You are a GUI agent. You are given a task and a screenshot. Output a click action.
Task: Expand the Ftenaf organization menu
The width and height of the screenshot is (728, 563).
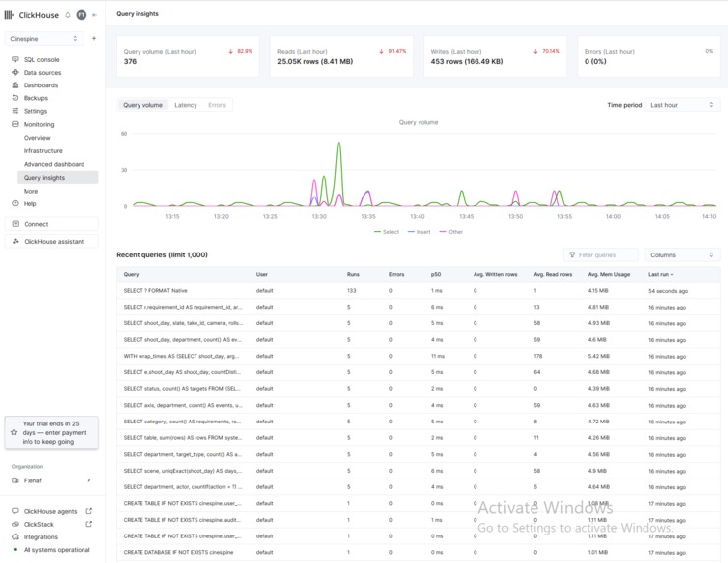[51, 480]
